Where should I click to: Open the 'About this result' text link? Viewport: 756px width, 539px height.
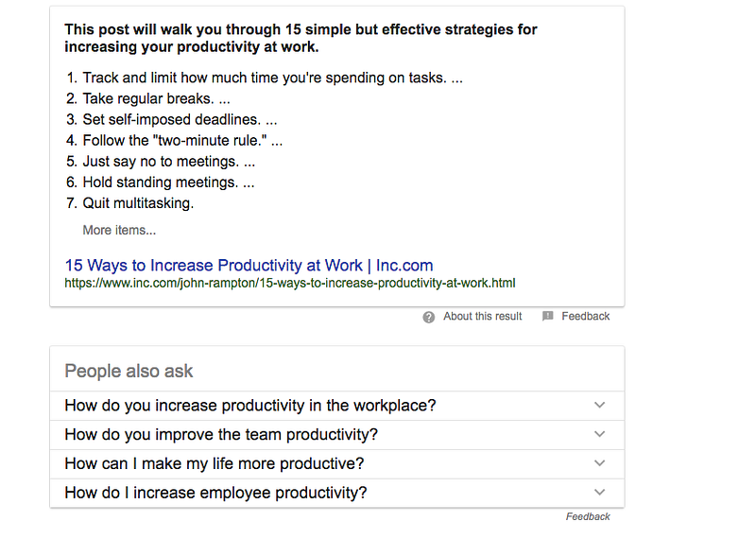point(482,317)
